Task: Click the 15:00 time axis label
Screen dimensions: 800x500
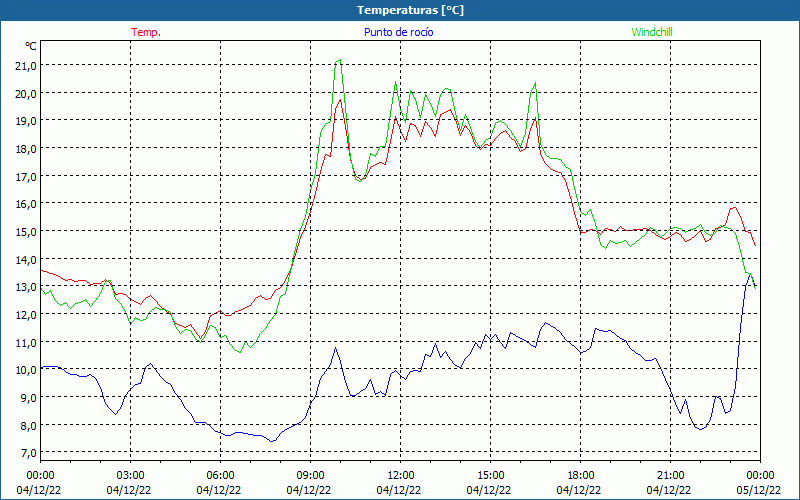Action: (x=490, y=476)
